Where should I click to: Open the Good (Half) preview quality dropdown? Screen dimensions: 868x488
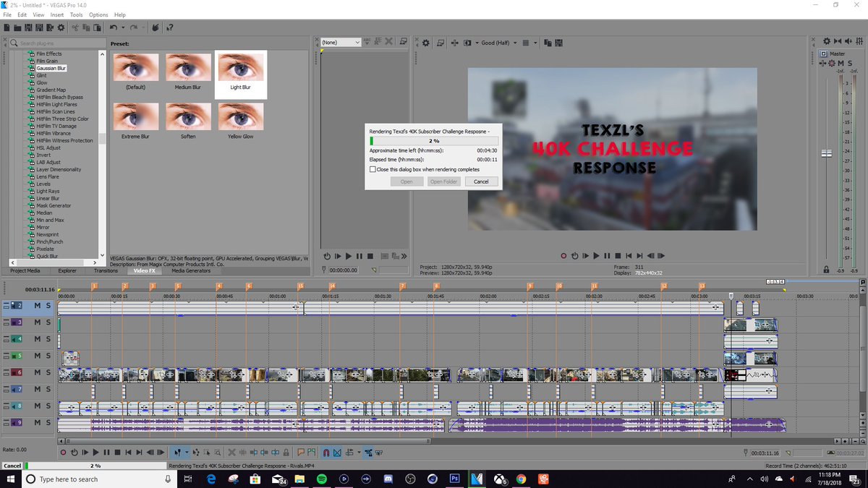click(x=500, y=43)
